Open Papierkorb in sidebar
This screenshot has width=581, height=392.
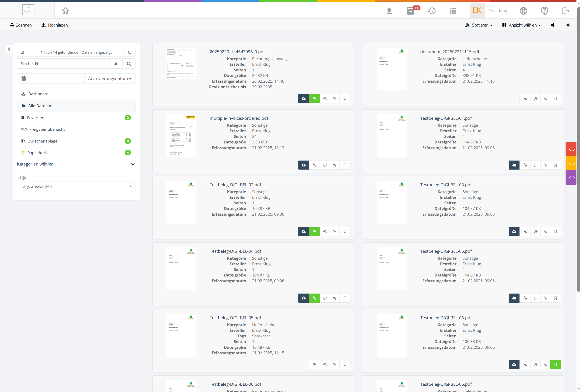(37, 153)
